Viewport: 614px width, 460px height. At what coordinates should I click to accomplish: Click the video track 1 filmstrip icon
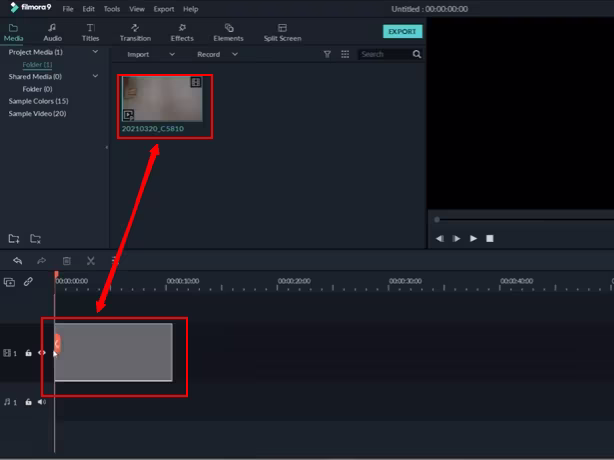(x=7, y=353)
